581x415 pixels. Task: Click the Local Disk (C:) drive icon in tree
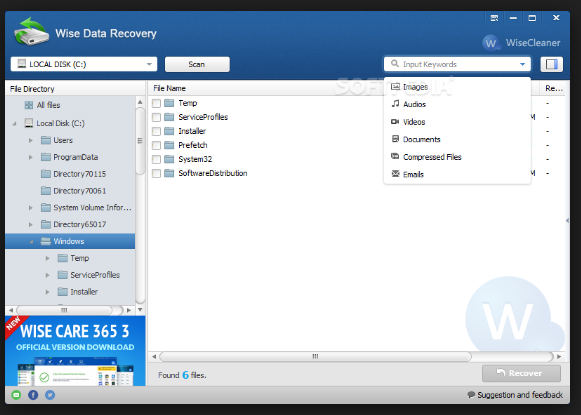29,123
